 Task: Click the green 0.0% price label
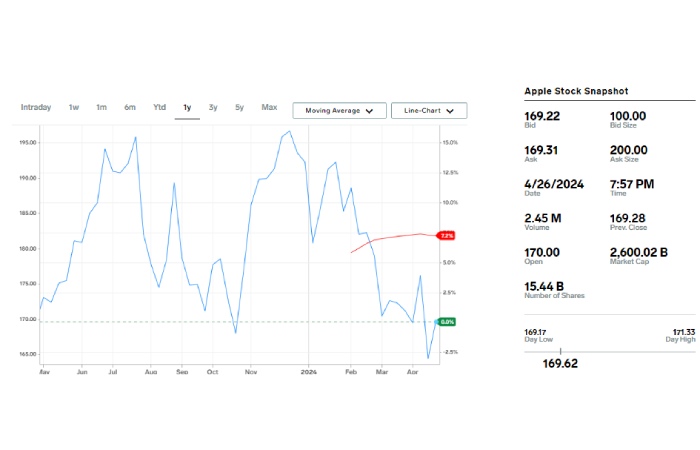[x=446, y=322]
